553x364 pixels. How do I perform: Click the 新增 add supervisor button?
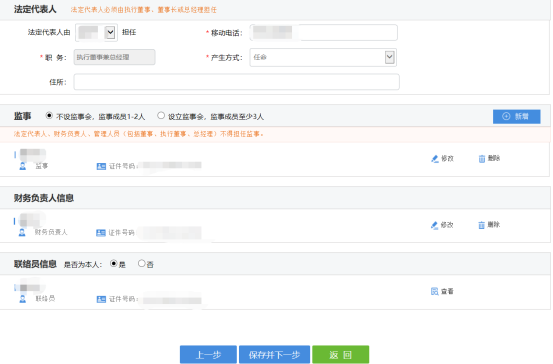[516, 117]
